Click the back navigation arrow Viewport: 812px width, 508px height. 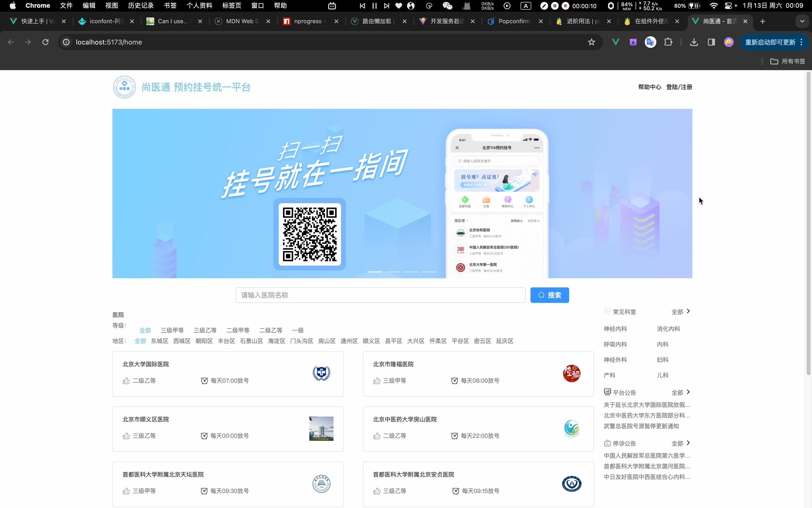pyautogui.click(x=11, y=42)
